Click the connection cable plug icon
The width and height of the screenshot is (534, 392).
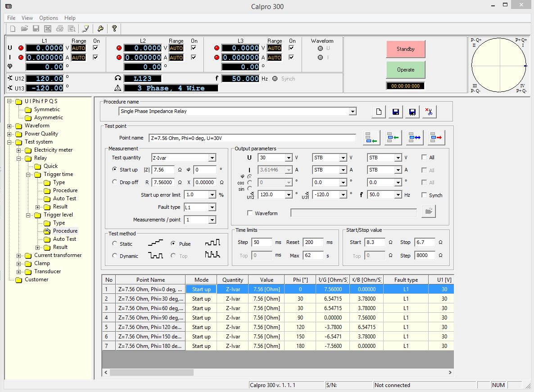[x=86, y=29]
